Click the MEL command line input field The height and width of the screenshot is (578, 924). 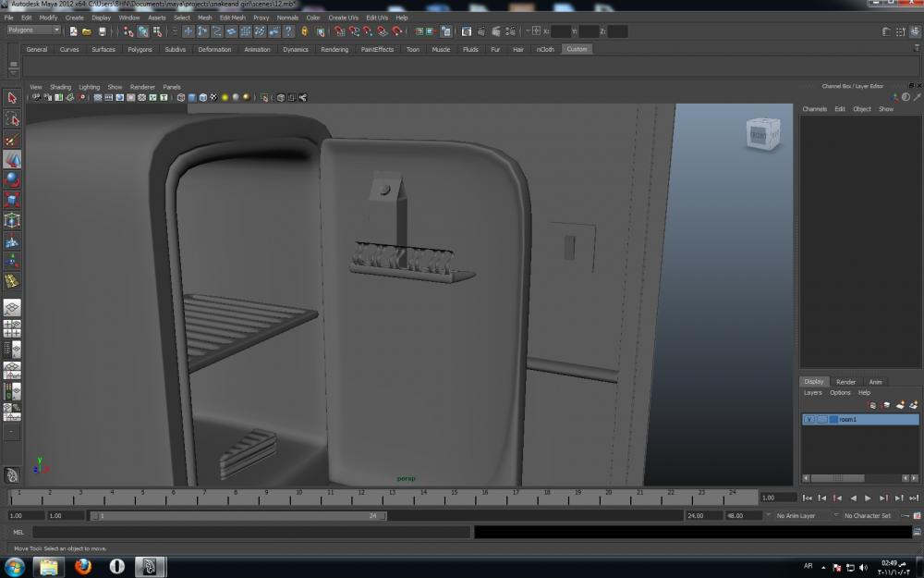click(251, 532)
